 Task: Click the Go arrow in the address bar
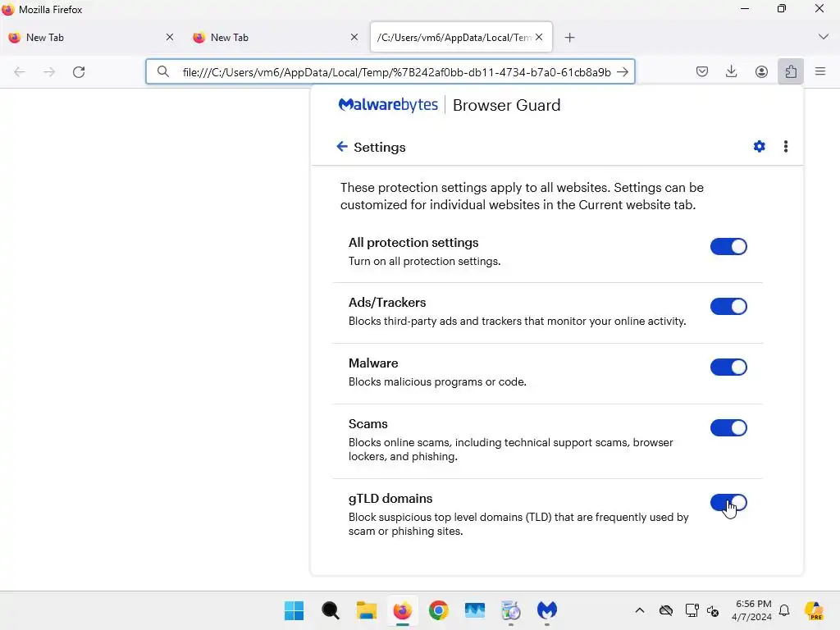(x=623, y=72)
